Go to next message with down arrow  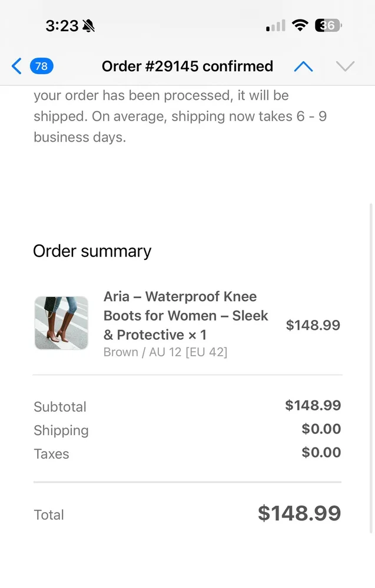pyautogui.click(x=345, y=66)
